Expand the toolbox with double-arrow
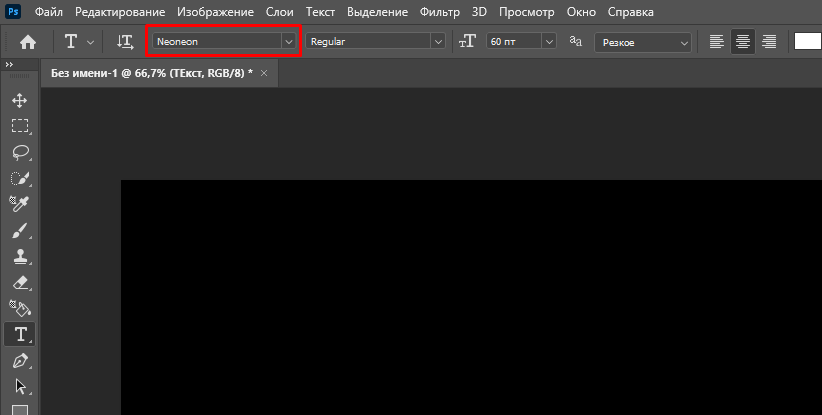The image size is (822, 415). click(9, 64)
